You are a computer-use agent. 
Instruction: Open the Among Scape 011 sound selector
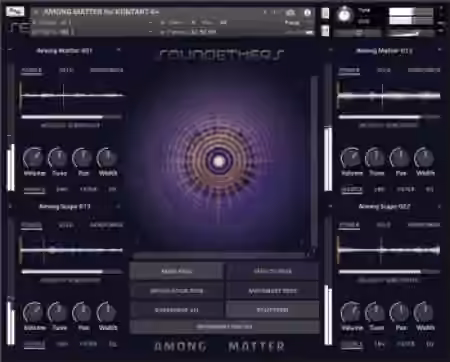pyautogui.click(x=64, y=207)
